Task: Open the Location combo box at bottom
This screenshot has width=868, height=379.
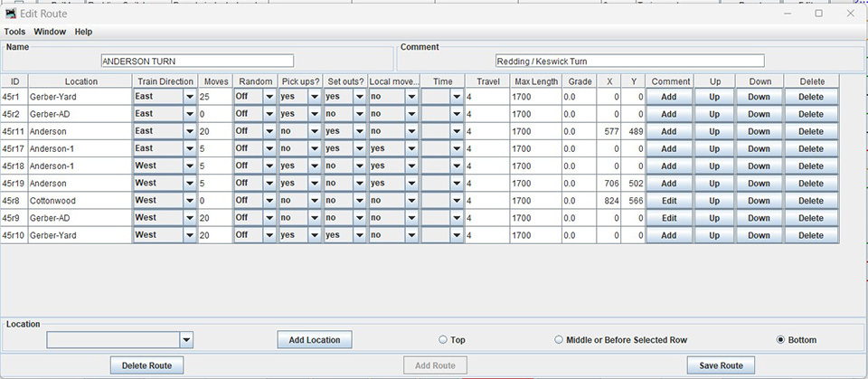Action: (186, 340)
